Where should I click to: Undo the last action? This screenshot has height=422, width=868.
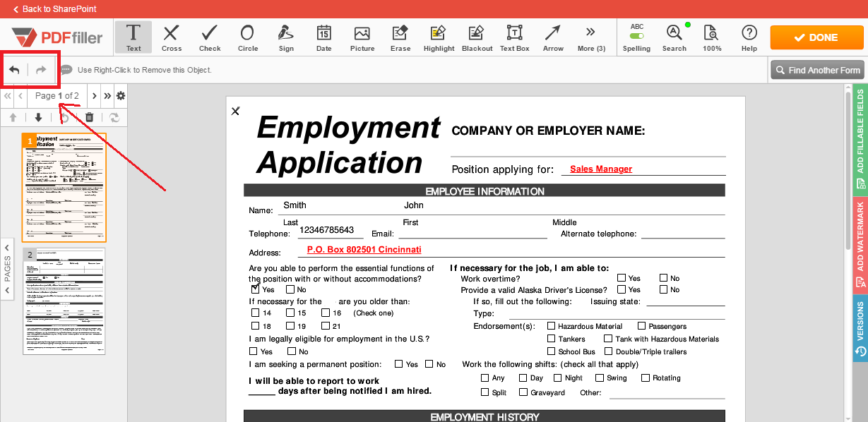coord(14,70)
